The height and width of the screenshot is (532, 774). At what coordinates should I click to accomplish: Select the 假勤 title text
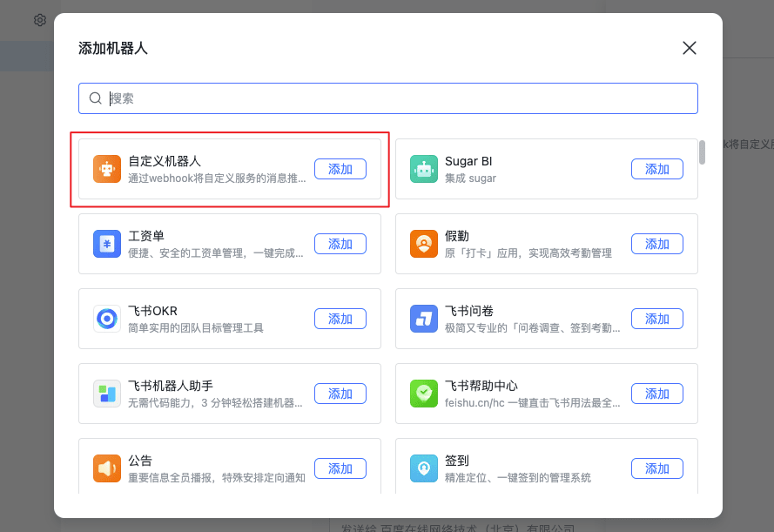point(456,236)
